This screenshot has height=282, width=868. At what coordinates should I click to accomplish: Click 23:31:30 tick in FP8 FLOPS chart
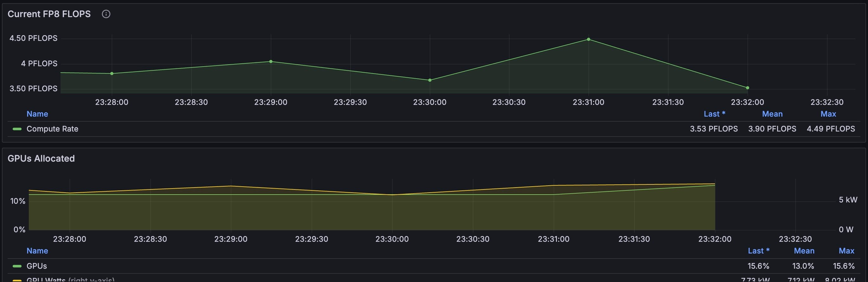668,102
